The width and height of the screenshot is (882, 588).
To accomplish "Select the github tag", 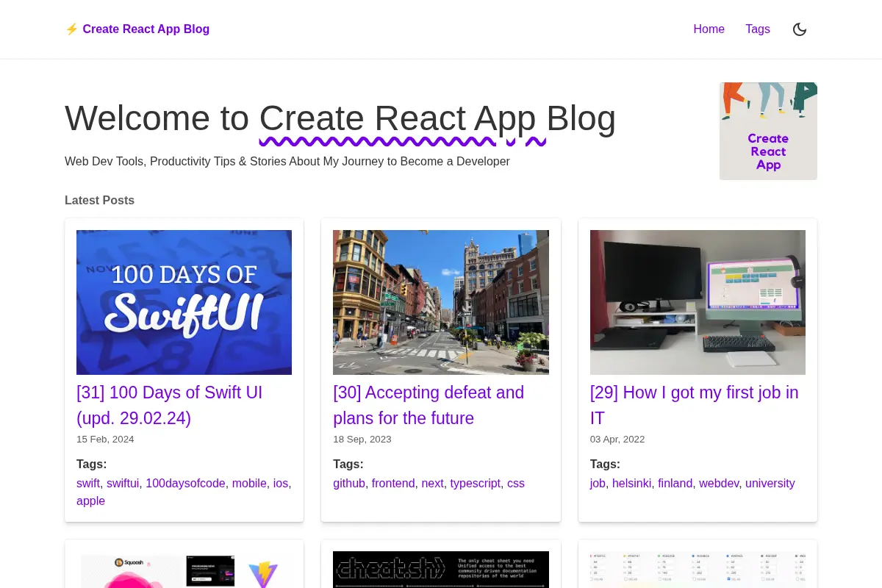I will coord(349,484).
